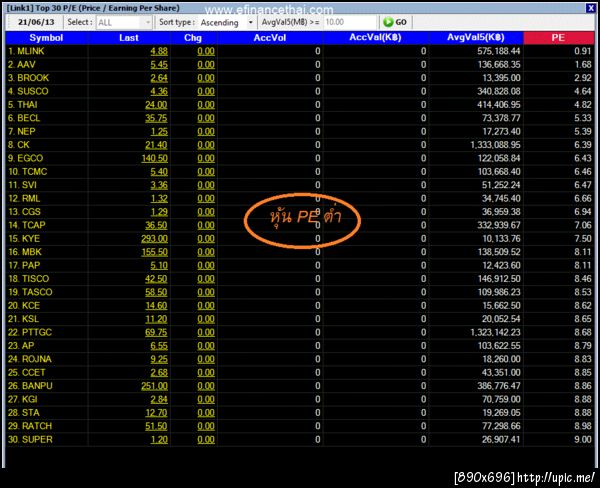Select the 21. KSL symbol
Screen dimensions: 600x488
click(x=23, y=319)
